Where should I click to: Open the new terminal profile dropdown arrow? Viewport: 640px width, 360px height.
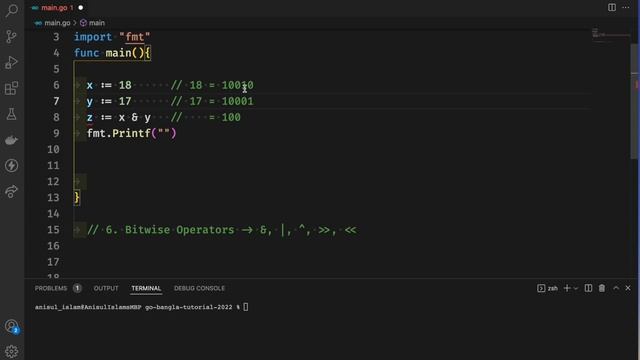click(x=576, y=289)
